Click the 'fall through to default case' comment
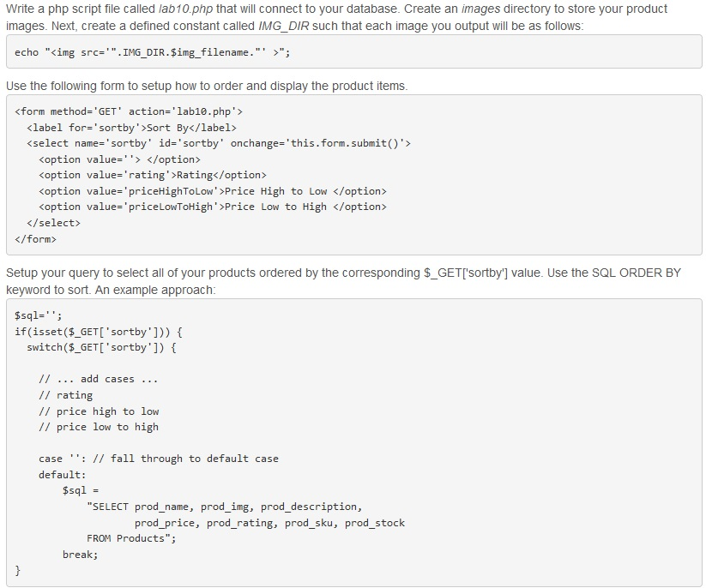The width and height of the screenshot is (706, 588). (x=185, y=459)
